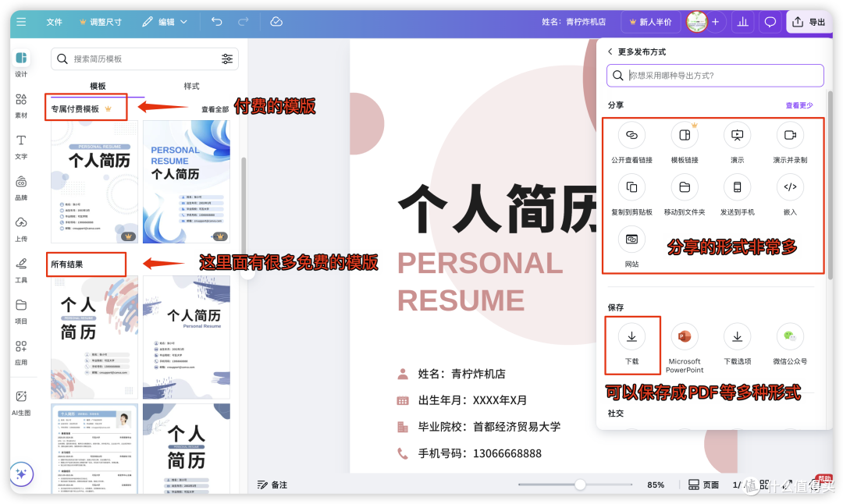Viewport: 843px width, 504px height.
Task: Select 公开查看链接 share option
Action: pos(631,143)
